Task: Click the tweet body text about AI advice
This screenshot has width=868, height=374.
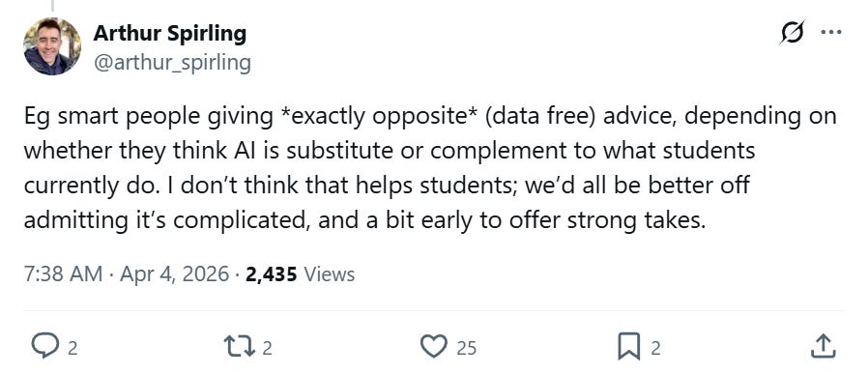Action: (430, 169)
